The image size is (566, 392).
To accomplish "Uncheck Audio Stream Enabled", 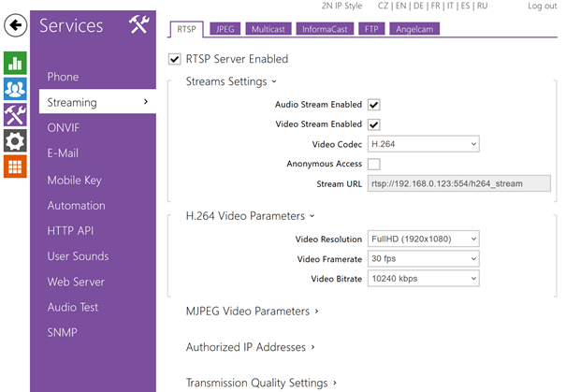I will tap(374, 105).
